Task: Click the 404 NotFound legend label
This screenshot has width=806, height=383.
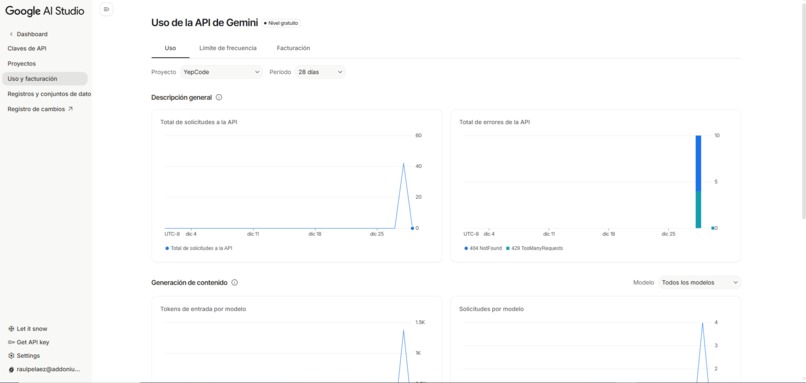Action: tap(486, 248)
